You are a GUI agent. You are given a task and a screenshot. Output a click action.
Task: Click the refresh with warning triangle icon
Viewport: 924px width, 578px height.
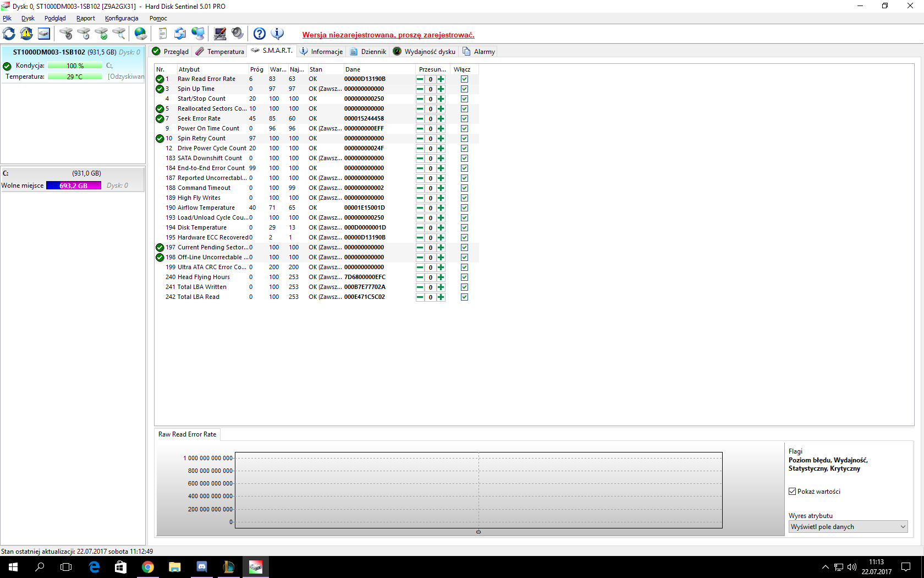(26, 34)
